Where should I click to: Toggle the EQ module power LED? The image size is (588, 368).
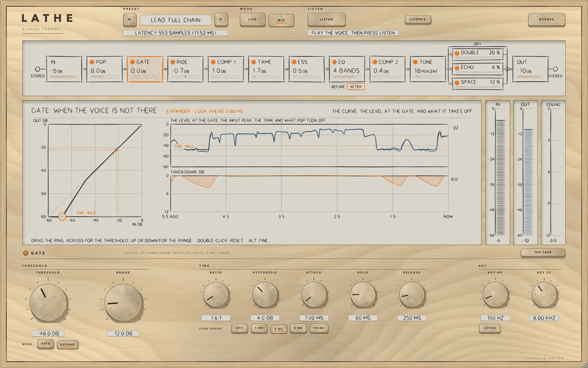click(x=334, y=62)
